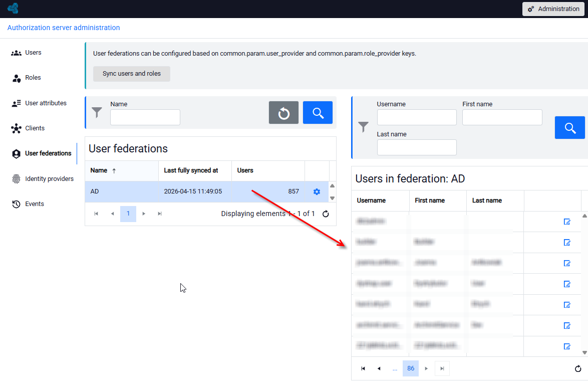The height and width of the screenshot is (392, 588).
Task: Go to previous users page
Action: (379, 369)
